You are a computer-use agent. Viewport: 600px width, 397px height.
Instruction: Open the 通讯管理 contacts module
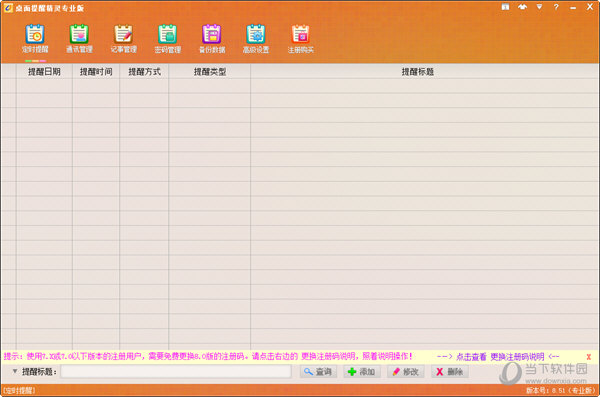click(79, 39)
